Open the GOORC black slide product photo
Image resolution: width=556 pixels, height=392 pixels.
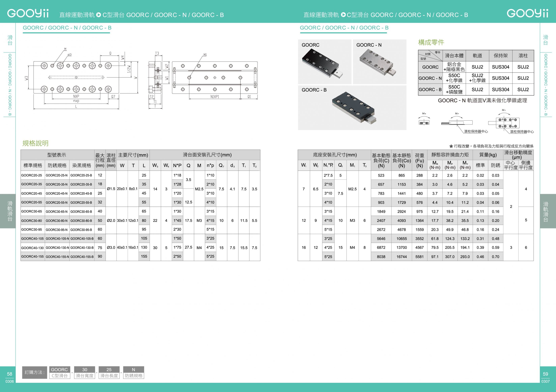pos(324,62)
